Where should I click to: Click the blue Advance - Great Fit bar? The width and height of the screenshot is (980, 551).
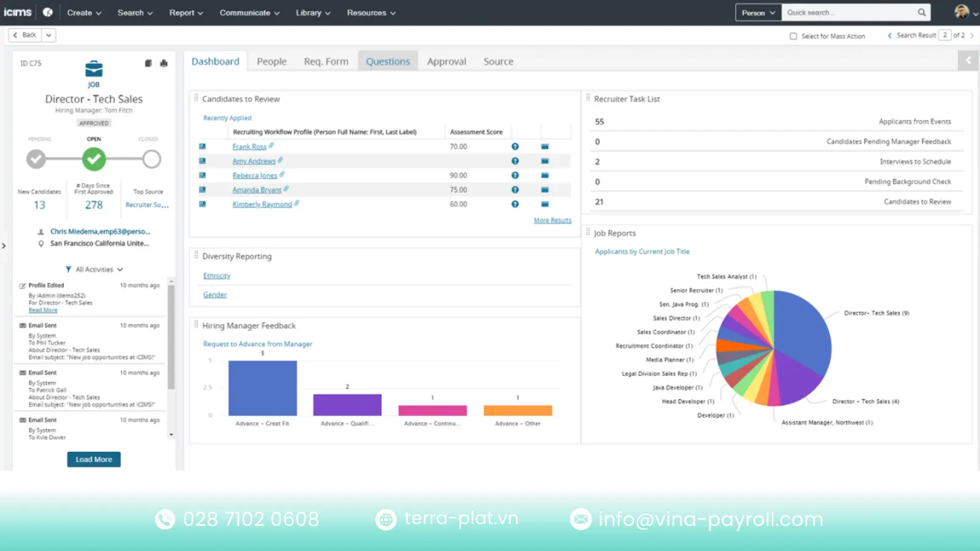pos(263,388)
